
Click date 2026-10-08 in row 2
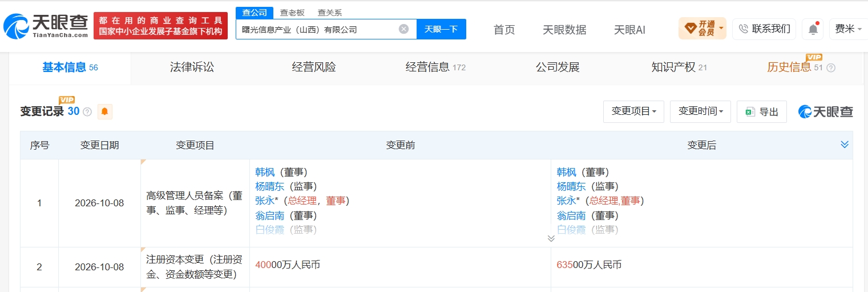coord(99,267)
